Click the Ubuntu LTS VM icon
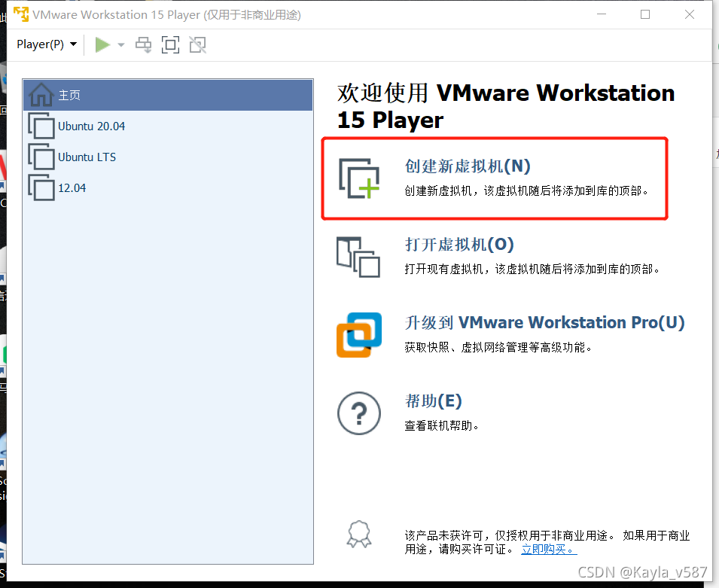719x588 pixels. point(41,157)
